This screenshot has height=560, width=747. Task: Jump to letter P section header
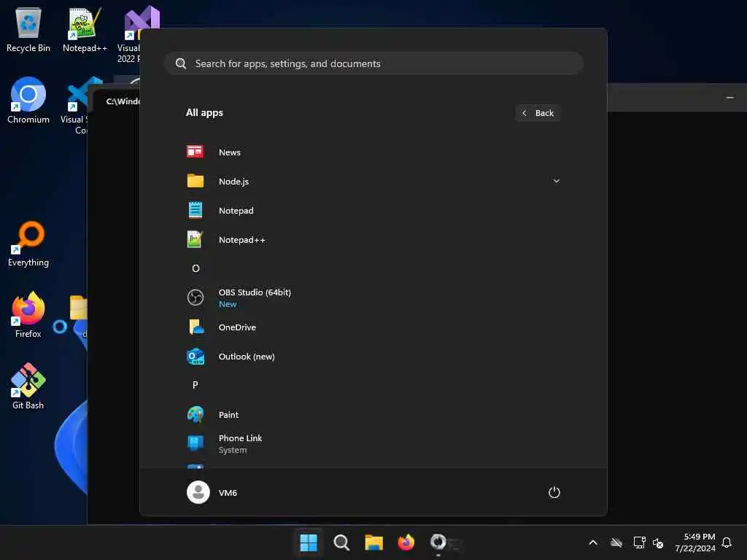point(196,385)
